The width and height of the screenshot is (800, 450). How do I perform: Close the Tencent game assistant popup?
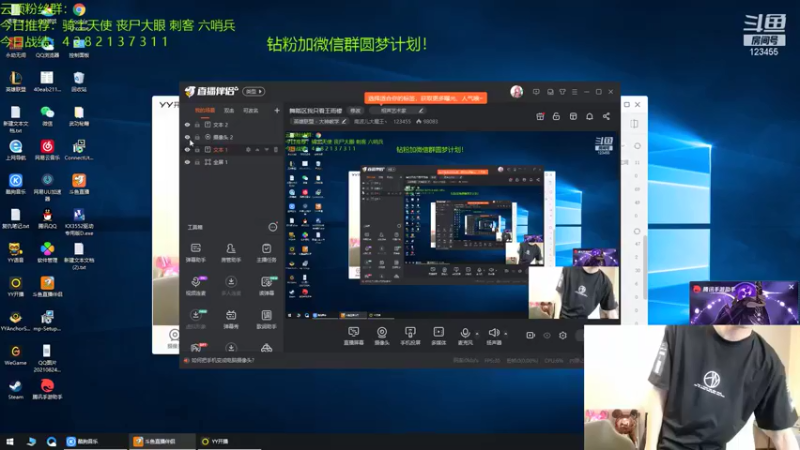click(791, 287)
